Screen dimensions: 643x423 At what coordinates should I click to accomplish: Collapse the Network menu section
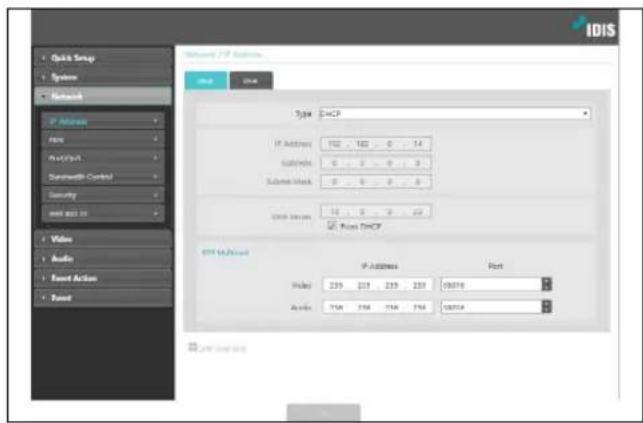(x=103, y=96)
